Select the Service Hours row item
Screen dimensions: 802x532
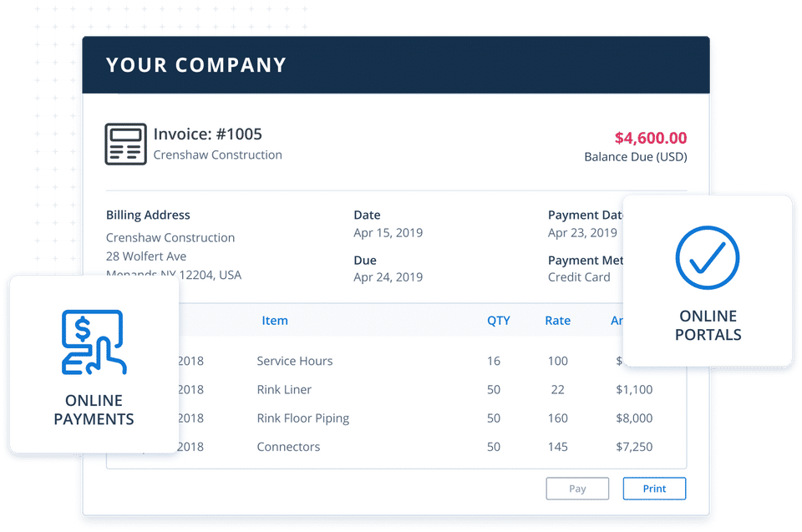294,361
